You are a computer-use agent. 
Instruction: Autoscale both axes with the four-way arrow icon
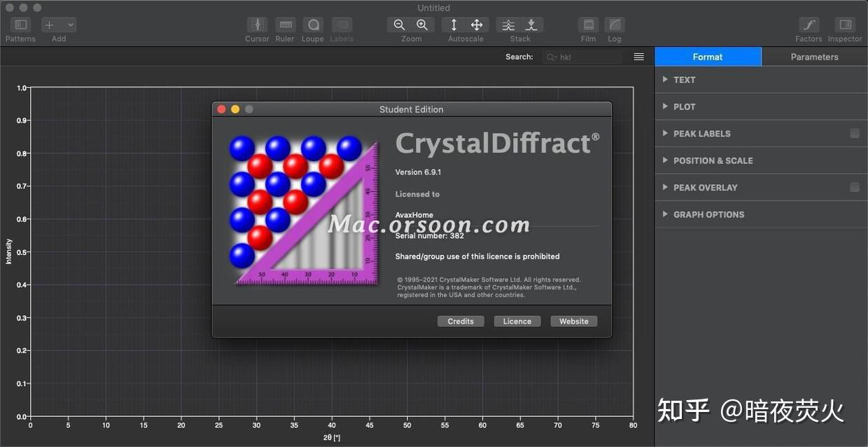coord(477,25)
